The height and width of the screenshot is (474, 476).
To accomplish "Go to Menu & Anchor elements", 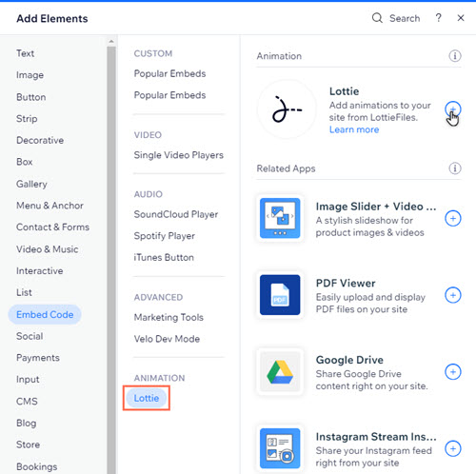I will click(50, 206).
